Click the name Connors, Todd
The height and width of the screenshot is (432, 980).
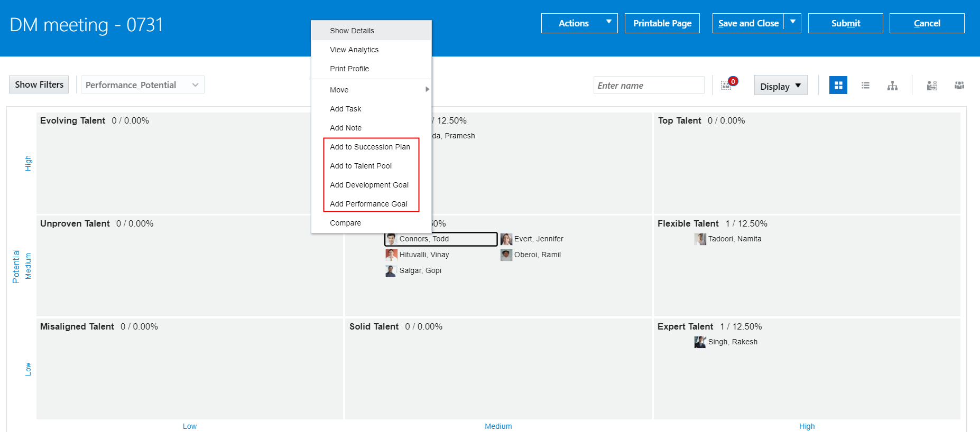coord(424,239)
